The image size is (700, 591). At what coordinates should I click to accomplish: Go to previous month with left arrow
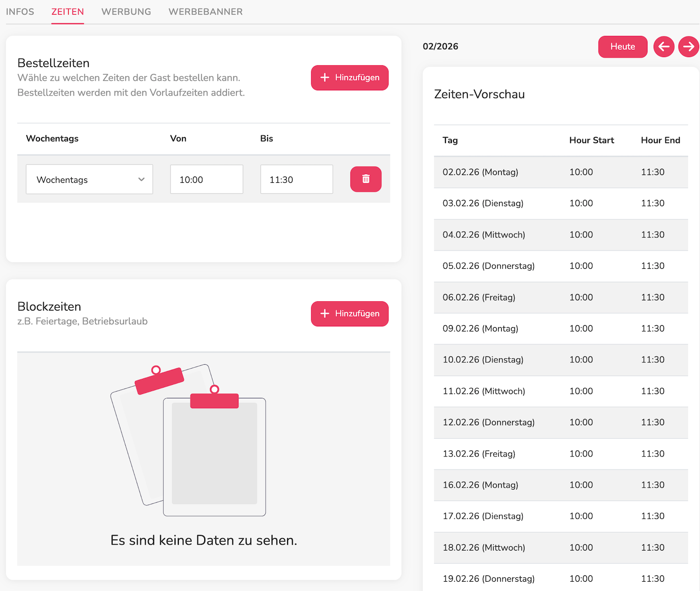663,47
